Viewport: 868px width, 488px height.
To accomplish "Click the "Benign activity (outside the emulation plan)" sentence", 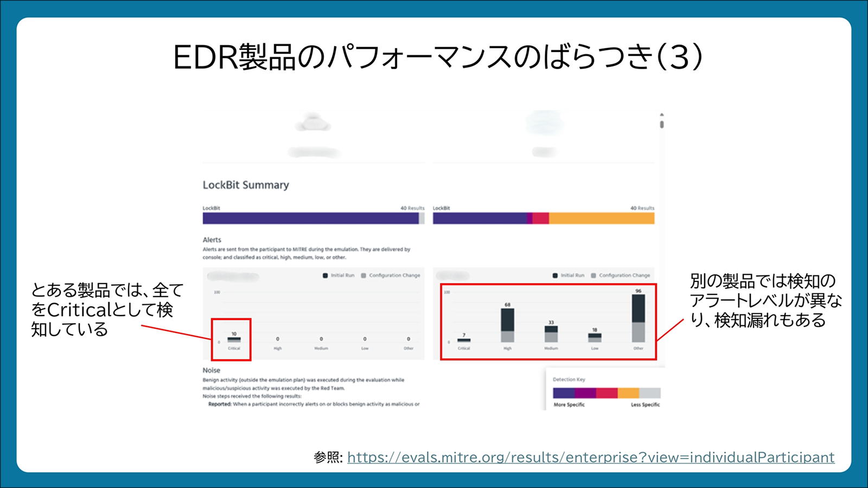I will point(303,384).
